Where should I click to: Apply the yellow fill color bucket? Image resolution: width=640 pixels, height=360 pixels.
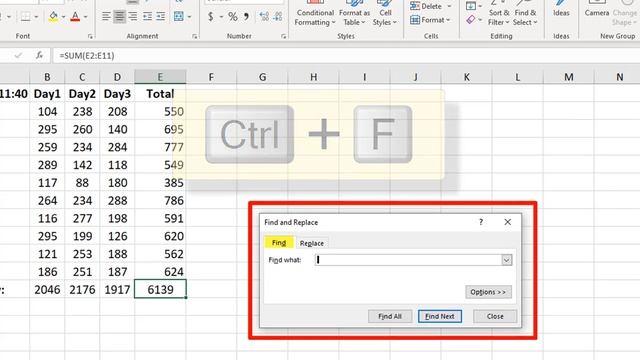[x=53, y=17]
